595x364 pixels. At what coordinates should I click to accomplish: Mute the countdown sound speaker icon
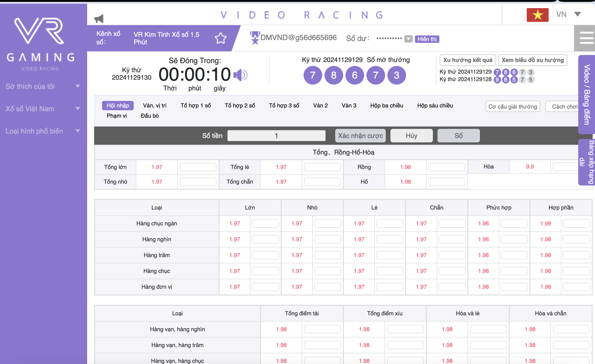240,75
